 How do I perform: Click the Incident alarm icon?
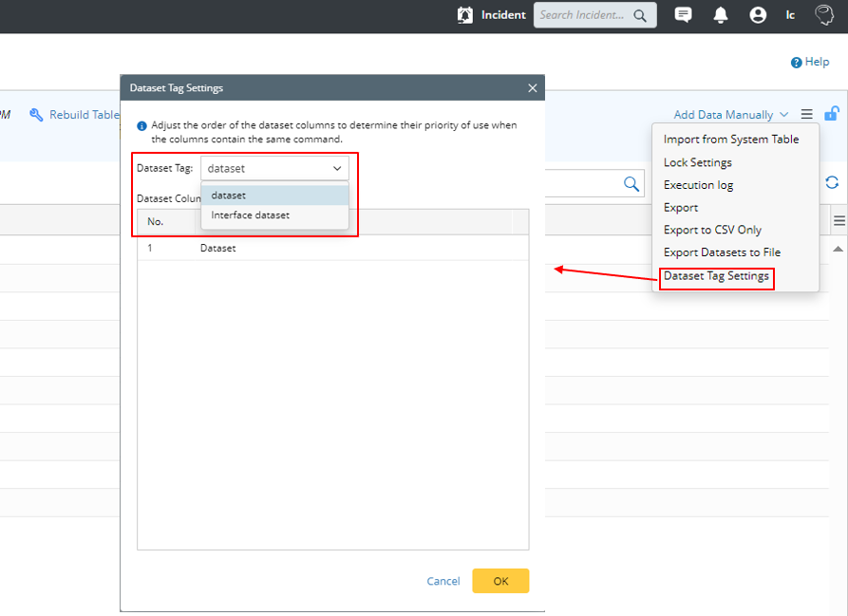[464, 15]
